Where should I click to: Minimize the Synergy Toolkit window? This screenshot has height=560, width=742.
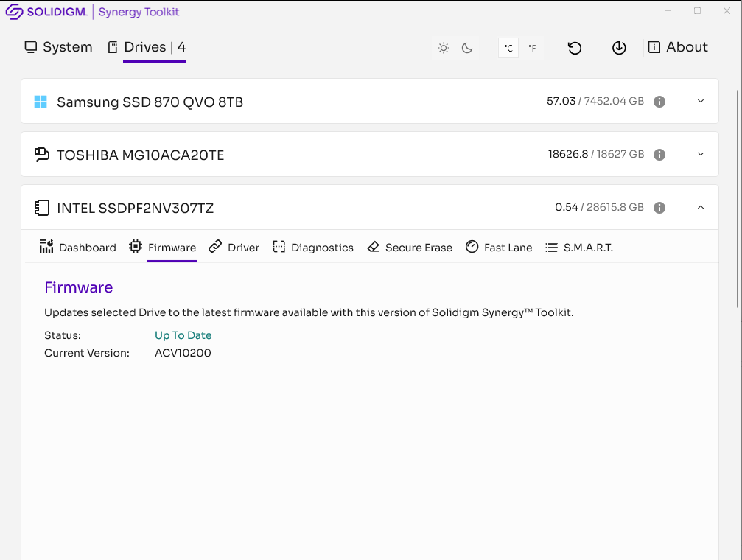click(668, 11)
